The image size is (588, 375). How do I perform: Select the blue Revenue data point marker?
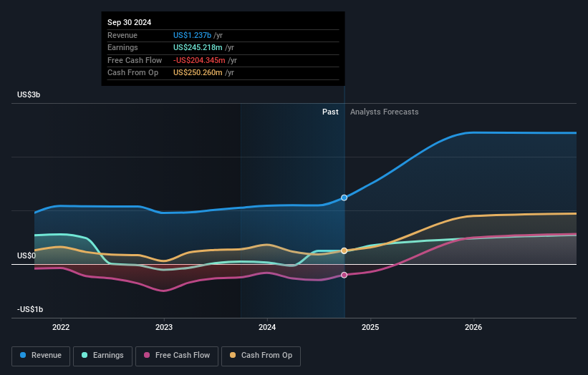[x=344, y=198]
